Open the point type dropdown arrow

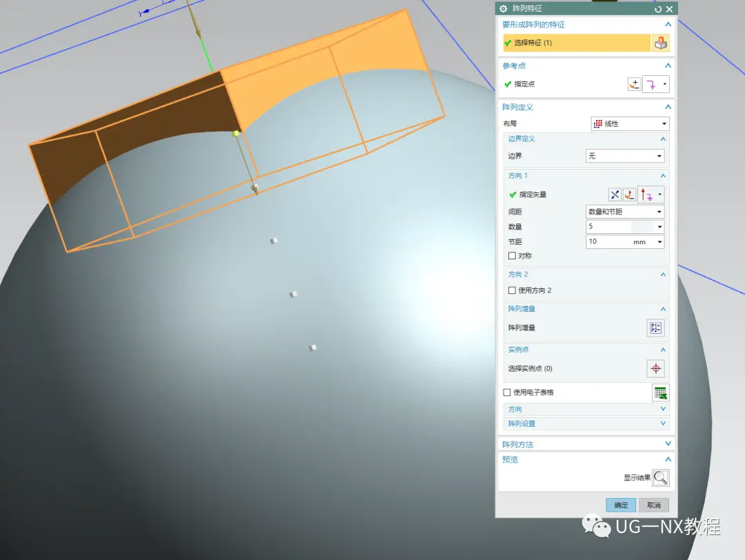point(665,84)
